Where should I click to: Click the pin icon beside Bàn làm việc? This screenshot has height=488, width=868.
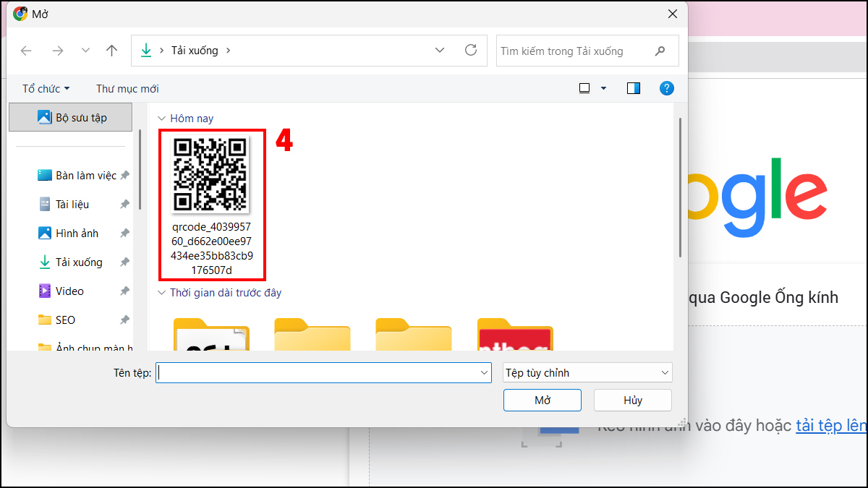pos(124,176)
